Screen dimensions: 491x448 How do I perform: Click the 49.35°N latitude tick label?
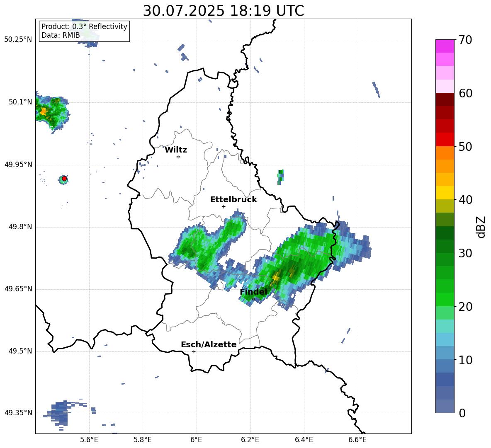click(x=18, y=413)
